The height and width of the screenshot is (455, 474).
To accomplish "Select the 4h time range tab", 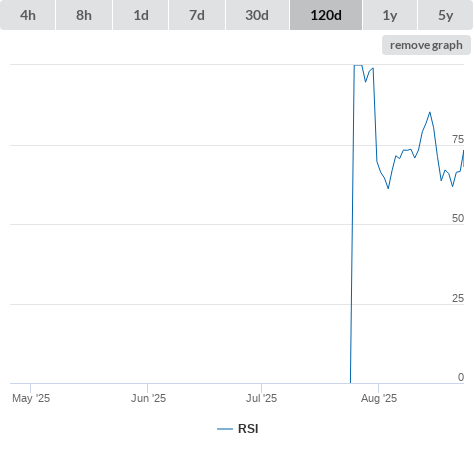I will point(28,15).
